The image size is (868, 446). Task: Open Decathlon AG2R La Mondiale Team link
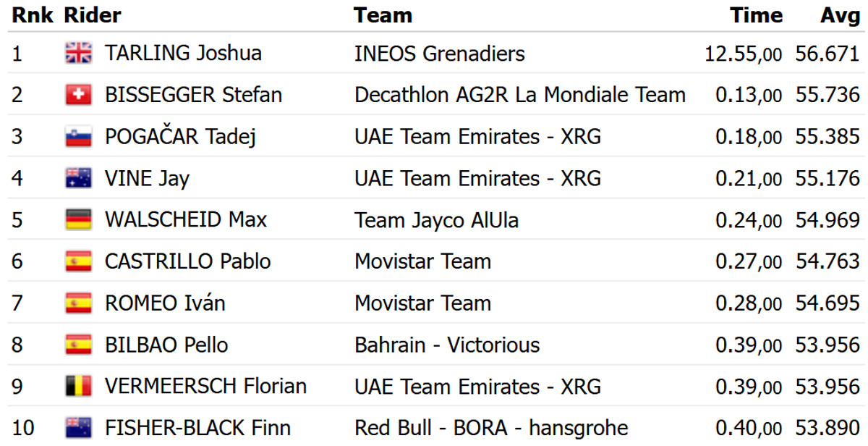click(x=519, y=95)
